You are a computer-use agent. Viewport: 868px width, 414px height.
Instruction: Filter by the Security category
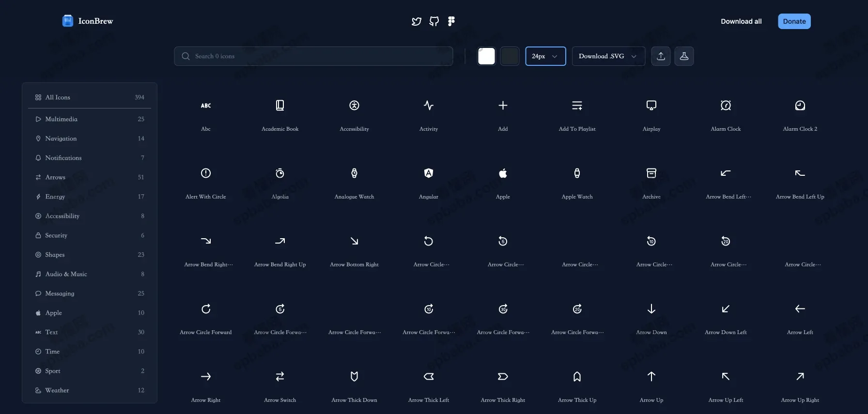(90, 235)
